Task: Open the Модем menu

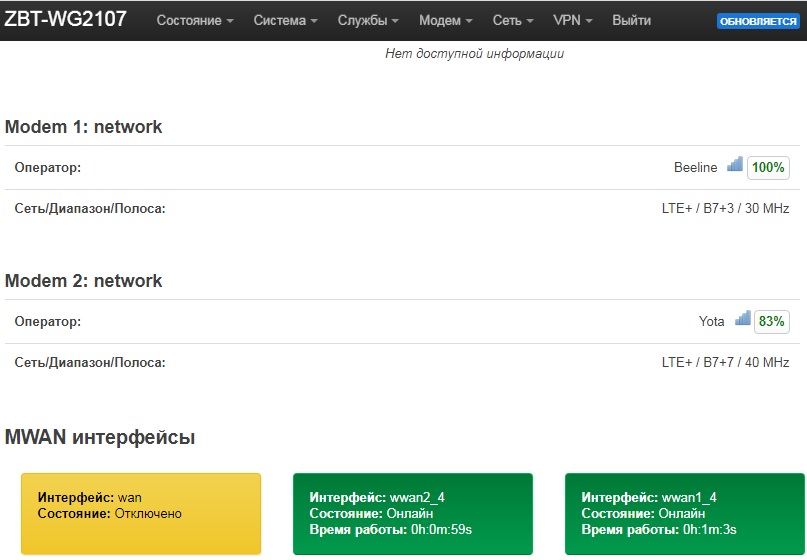Action: [445, 21]
